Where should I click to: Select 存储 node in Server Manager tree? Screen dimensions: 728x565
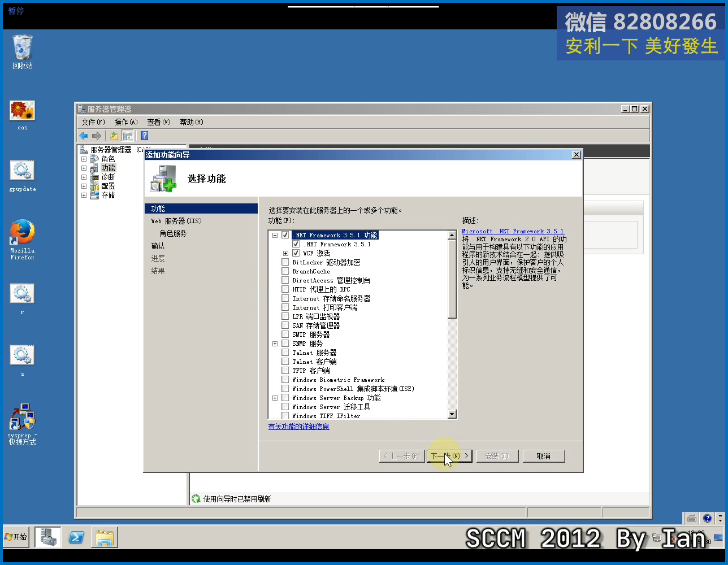click(x=108, y=195)
